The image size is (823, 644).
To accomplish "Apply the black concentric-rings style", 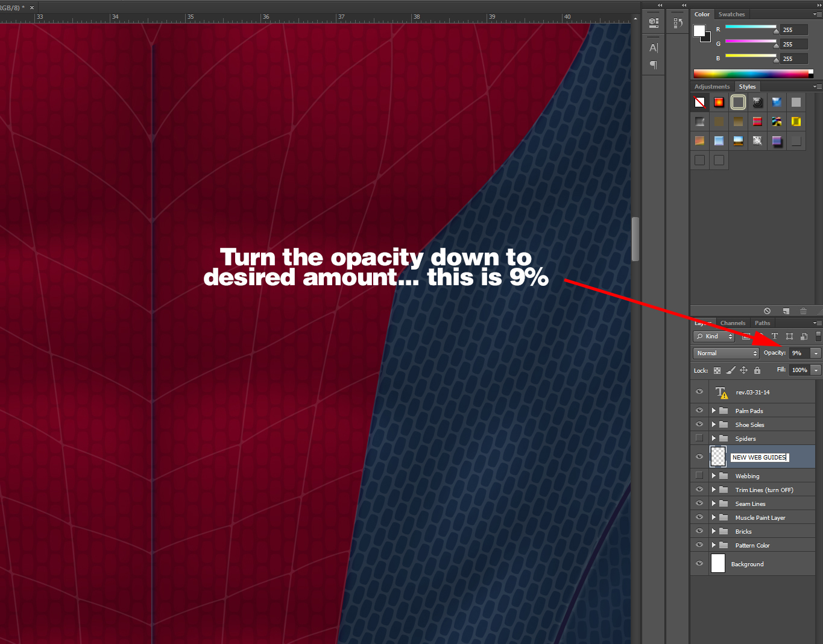I will (757, 103).
